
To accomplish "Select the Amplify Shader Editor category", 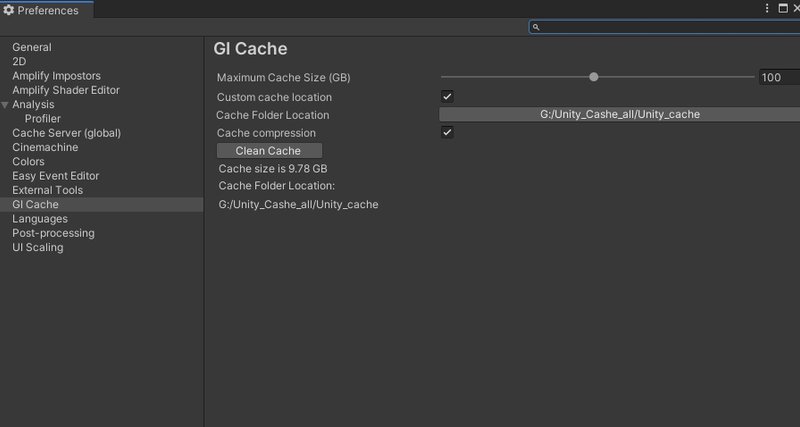I will click(66, 90).
